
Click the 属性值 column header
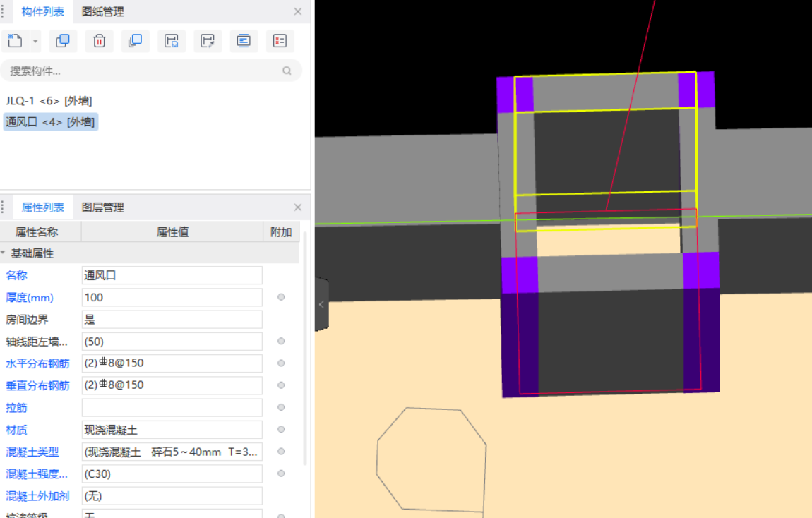[172, 232]
